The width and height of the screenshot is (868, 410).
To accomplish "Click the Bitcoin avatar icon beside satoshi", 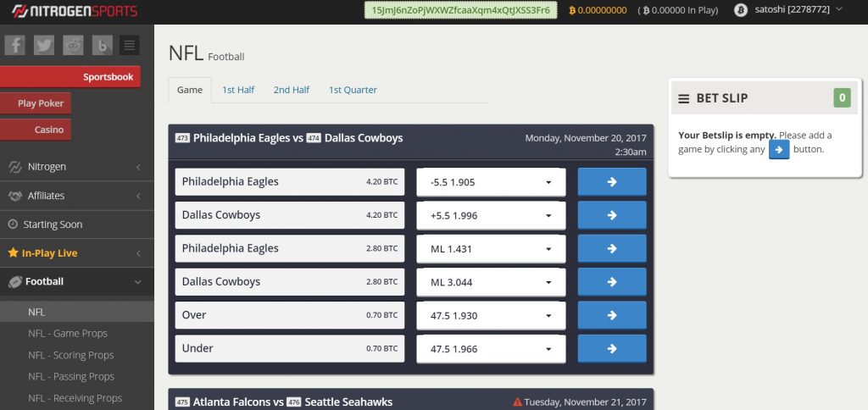I will [741, 10].
